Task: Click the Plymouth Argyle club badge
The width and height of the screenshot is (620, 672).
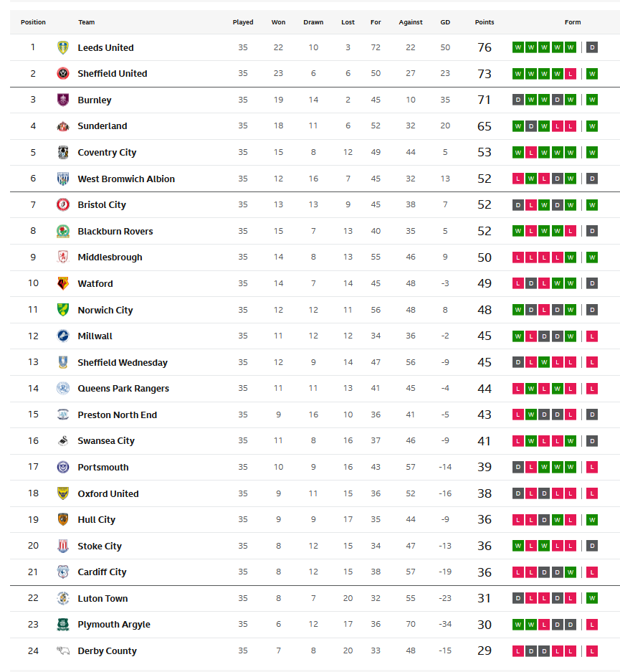Action: pyautogui.click(x=62, y=624)
